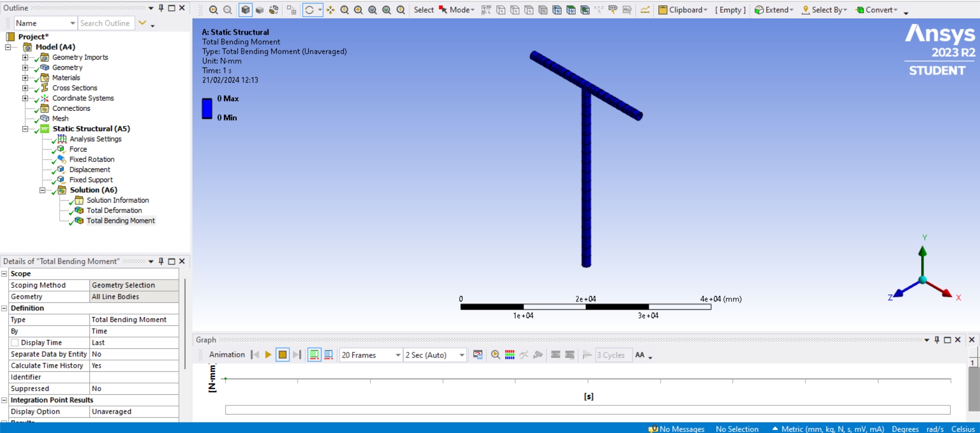This screenshot has height=433, width=980.
Task: Click the blue legend color swatch
Action: tap(207, 108)
